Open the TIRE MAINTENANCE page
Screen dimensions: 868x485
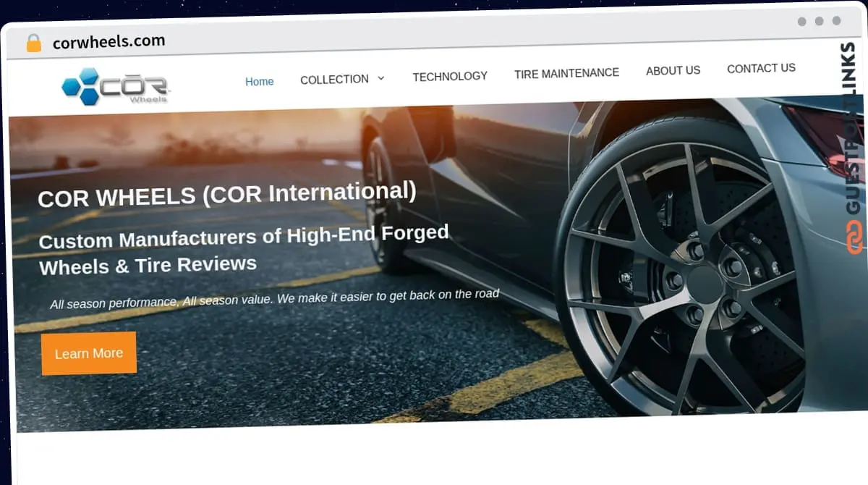coord(566,73)
